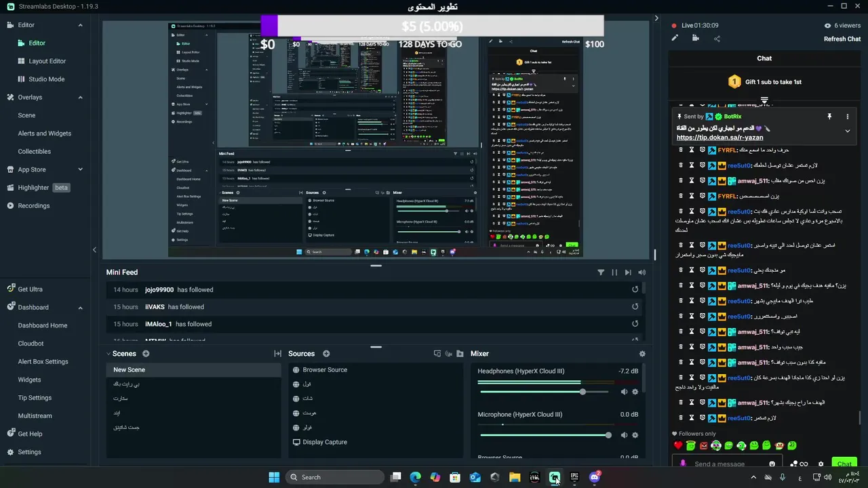Open Microphone source settings gear
The image size is (868, 488).
click(635, 435)
